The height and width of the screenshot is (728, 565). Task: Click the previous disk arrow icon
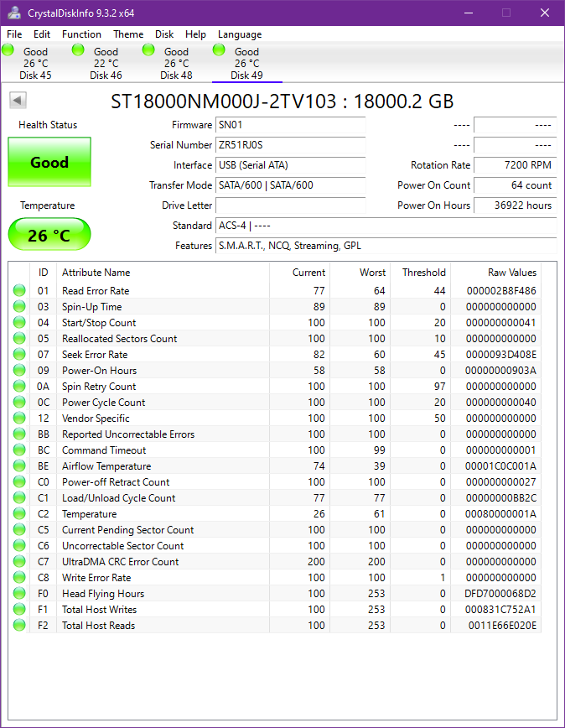[18, 101]
